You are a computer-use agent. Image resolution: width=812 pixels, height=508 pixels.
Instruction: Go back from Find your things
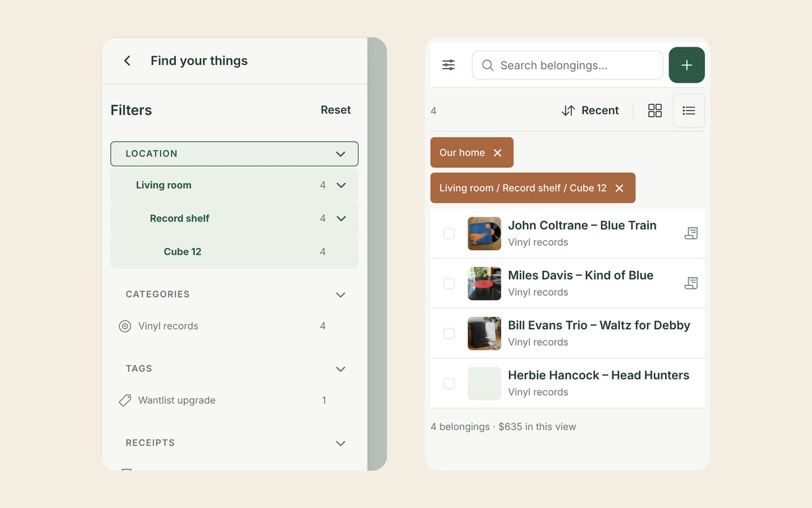coord(127,61)
